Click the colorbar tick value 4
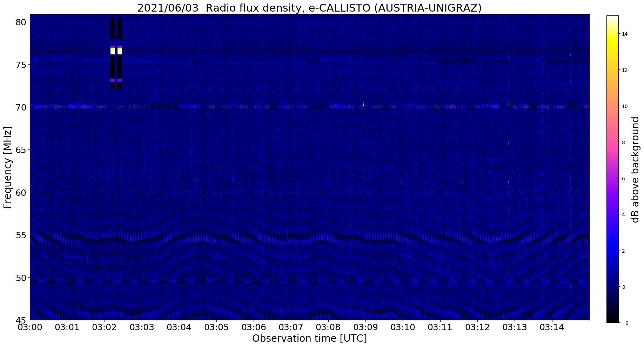This screenshot has height=347, width=644. [x=623, y=215]
